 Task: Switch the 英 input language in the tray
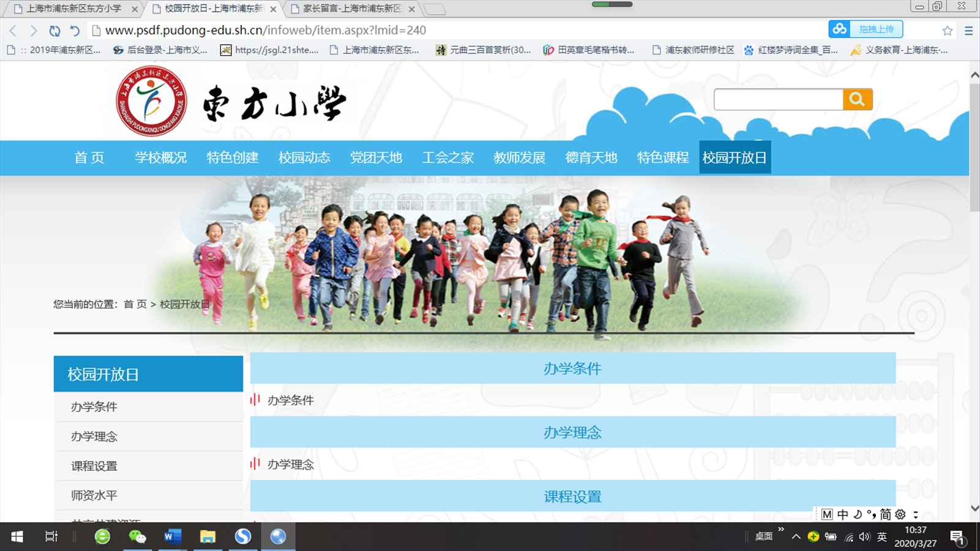(881, 537)
